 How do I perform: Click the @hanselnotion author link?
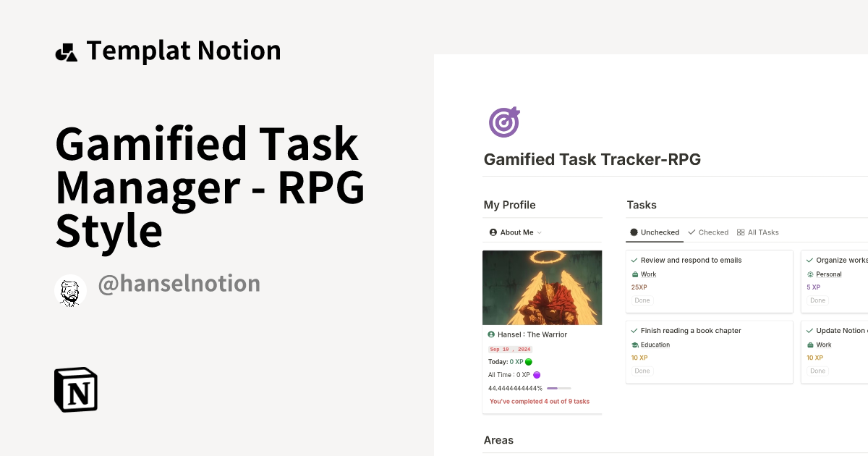(179, 283)
